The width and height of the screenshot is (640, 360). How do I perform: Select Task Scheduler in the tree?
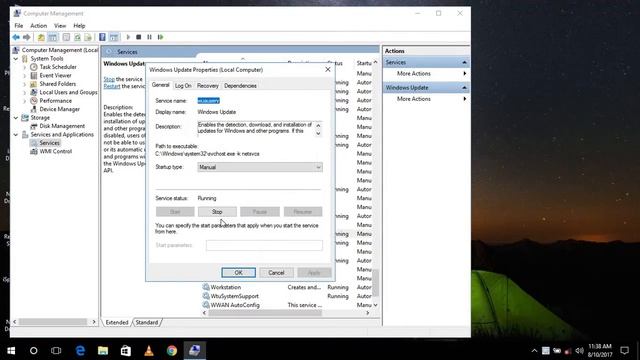coord(58,67)
